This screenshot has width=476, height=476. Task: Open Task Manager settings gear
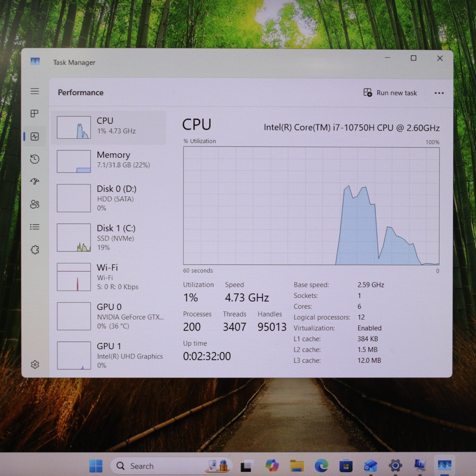click(x=35, y=364)
